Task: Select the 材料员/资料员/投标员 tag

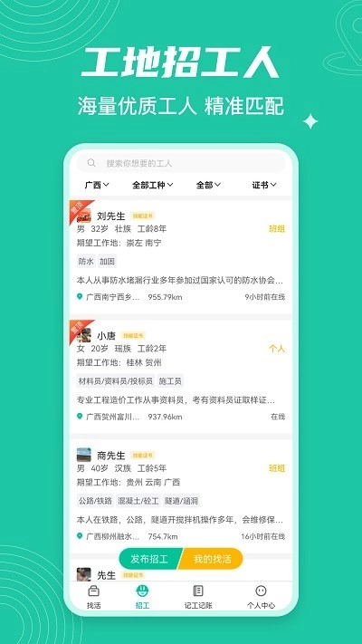Action: [115, 381]
